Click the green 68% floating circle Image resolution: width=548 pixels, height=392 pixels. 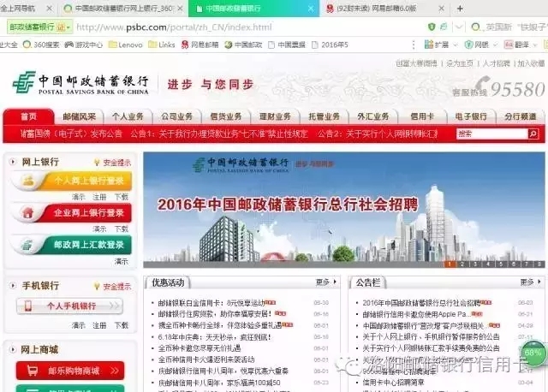[x=533, y=353]
